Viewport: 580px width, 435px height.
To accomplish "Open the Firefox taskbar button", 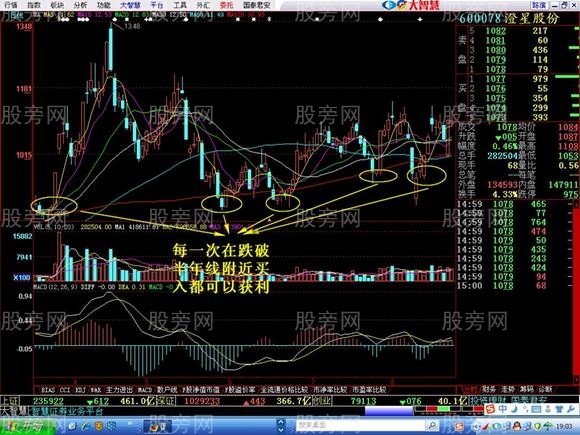I will (x=153, y=427).
